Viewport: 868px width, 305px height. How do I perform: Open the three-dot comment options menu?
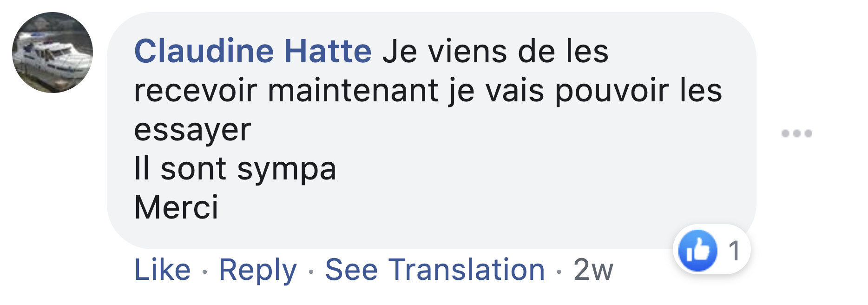click(x=796, y=133)
